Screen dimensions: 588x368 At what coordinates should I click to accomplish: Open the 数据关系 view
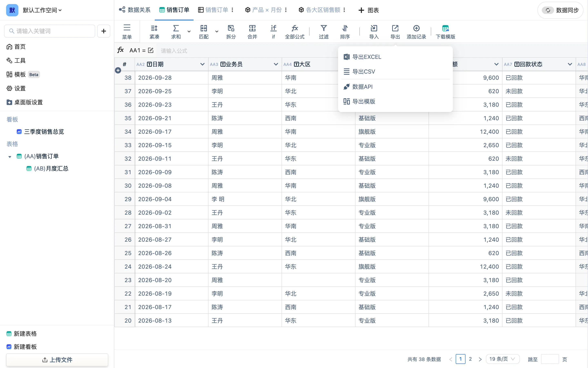pos(135,10)
